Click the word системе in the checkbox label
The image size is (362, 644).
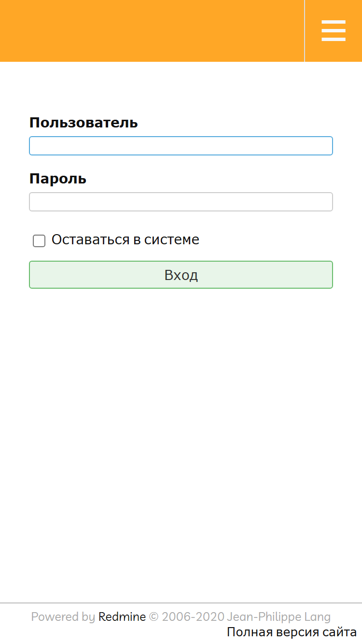(173, 239)
